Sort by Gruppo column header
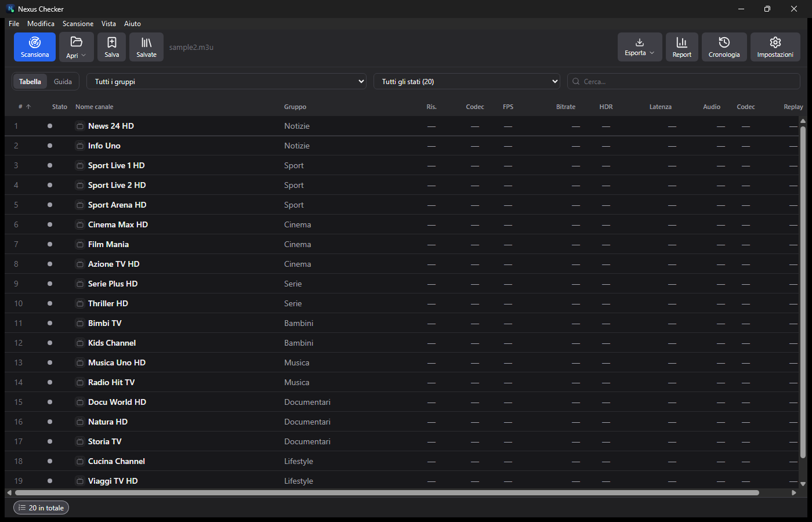The image size is (812, 522). (x=295, y=107)
